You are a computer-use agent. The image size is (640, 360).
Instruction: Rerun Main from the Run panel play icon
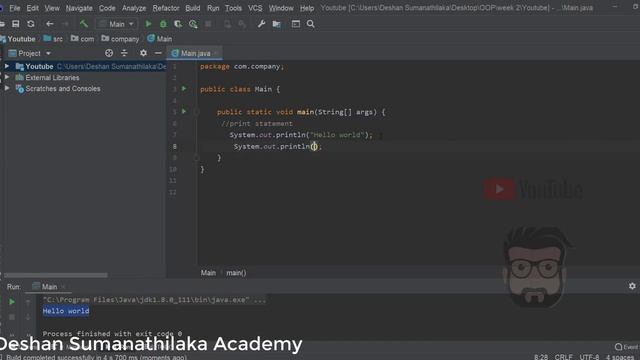click(x=12, y=302)
